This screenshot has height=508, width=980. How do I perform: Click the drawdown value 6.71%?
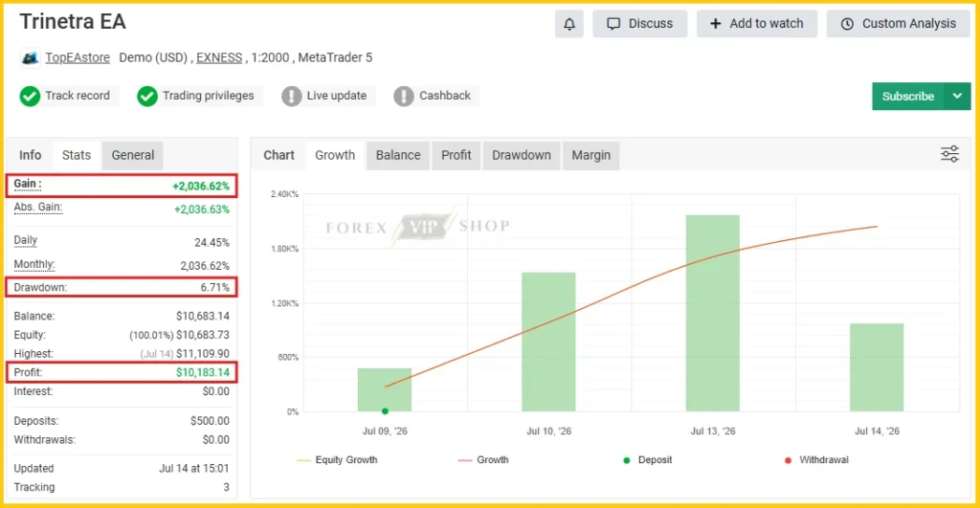pyautogui.click(x=215, y=287)
